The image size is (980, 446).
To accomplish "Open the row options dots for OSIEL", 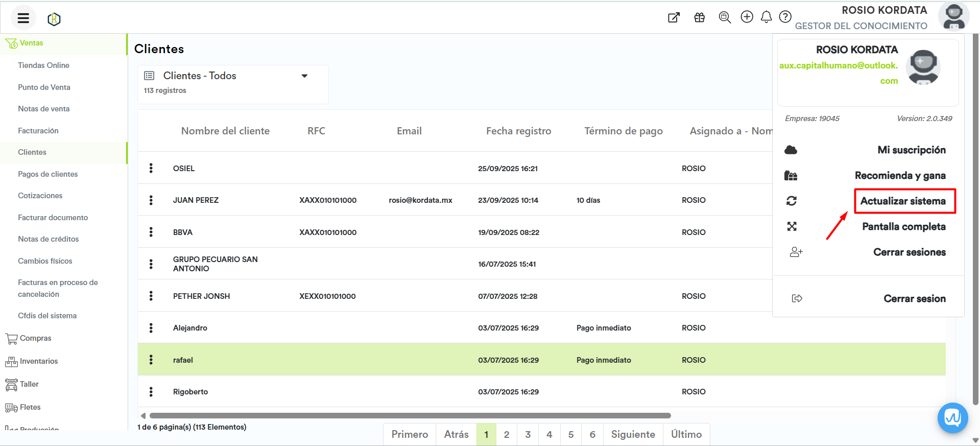I will coord(151,168).
